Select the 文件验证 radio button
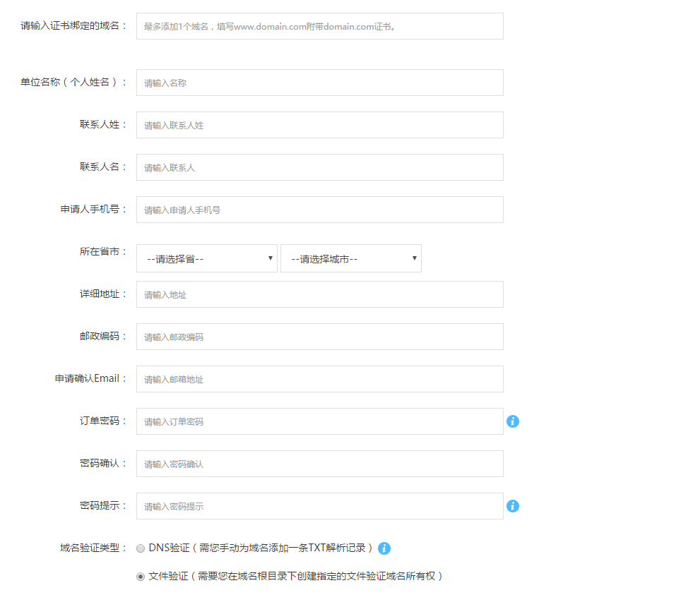 (x=141, y=577)
